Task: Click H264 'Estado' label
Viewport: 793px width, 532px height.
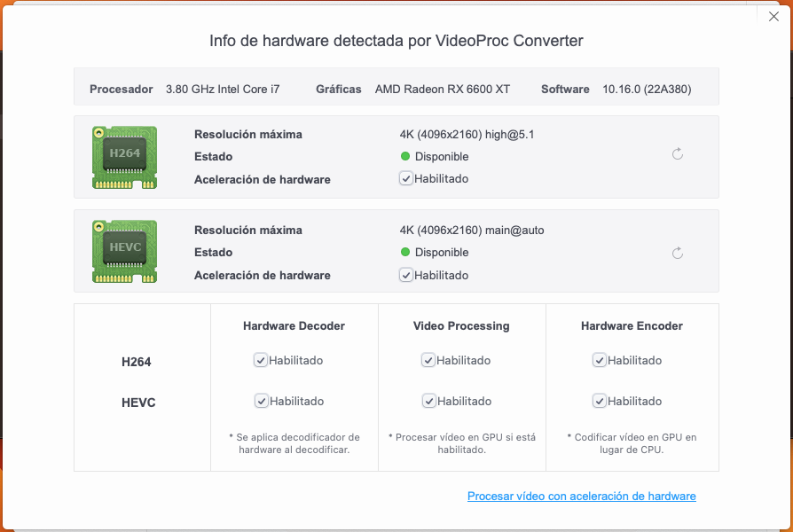Action: click(x=213, y=156)
